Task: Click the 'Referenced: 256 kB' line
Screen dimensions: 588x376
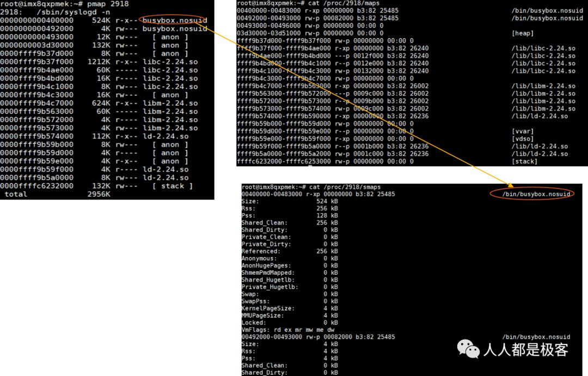Action: click(x=290, y=251)
